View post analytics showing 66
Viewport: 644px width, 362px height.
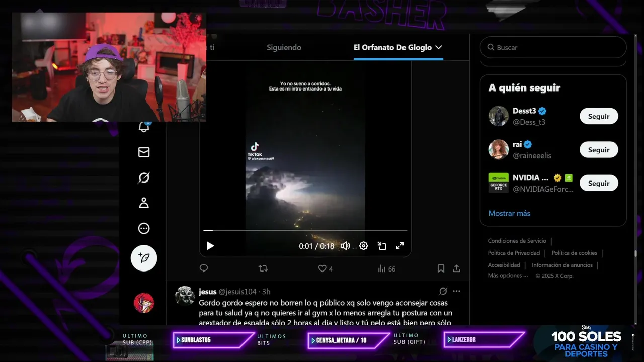coord(386,268)
